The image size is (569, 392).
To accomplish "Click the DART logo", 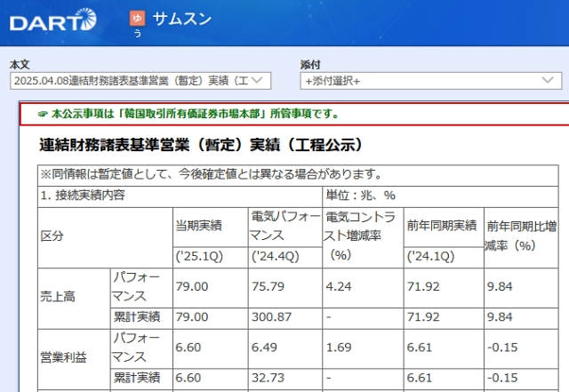I will pos(49,19).
